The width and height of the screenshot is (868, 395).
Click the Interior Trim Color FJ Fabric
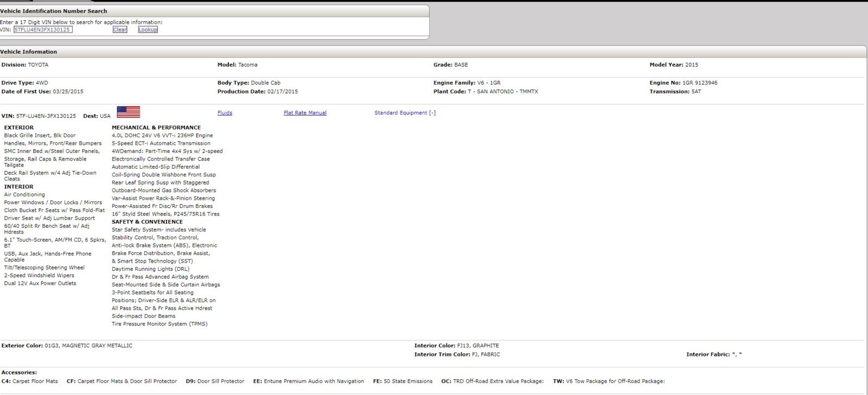point(457,354)
